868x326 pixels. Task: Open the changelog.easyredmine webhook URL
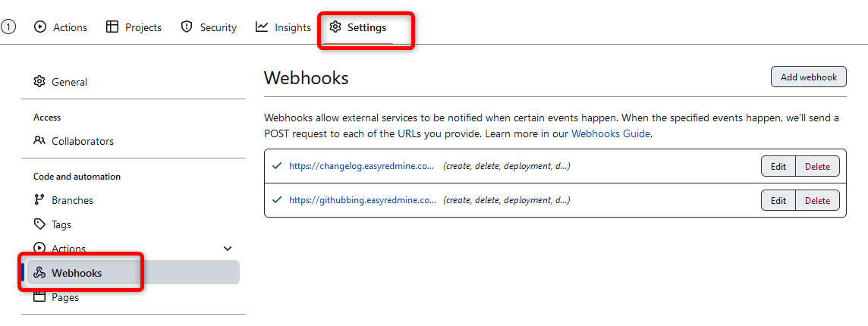pos(361,166)
